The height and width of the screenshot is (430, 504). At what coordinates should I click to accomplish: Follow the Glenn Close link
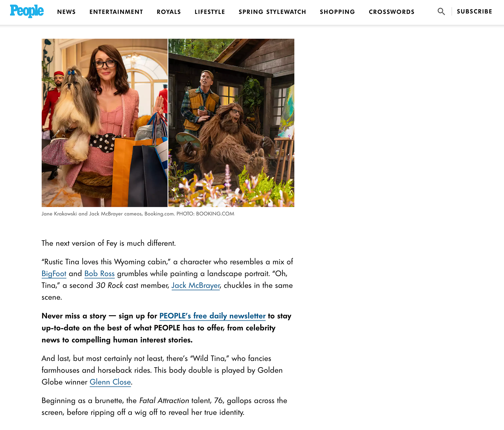point(110,382)
